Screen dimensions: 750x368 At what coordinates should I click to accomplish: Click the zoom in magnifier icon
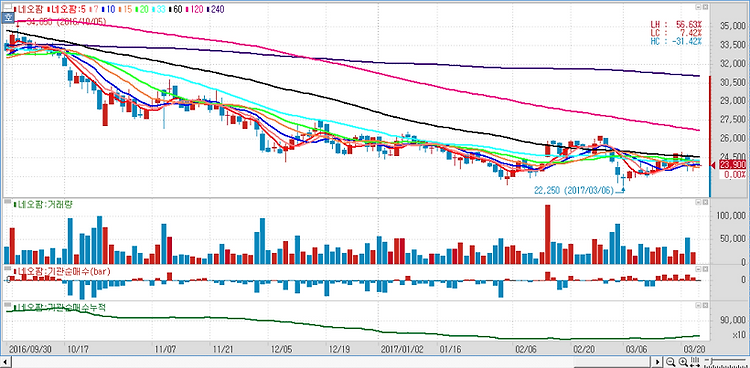(x=683, y=362)
